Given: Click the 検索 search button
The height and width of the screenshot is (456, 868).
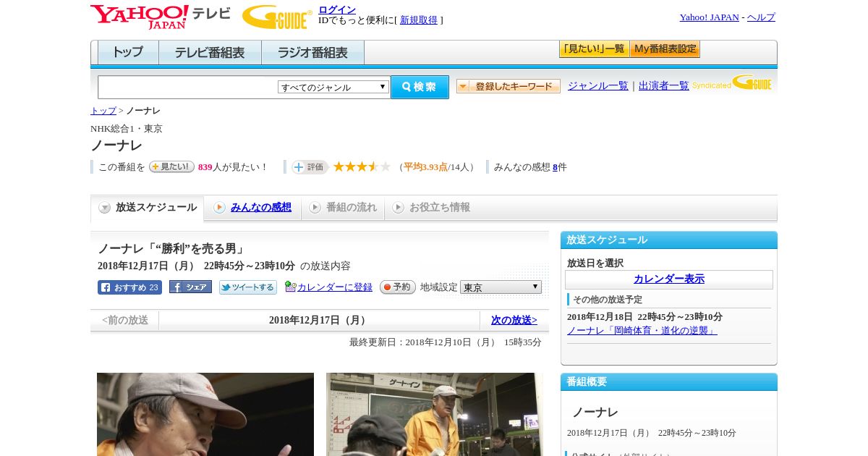Looking at the screenshot, I should pos(420,87).
